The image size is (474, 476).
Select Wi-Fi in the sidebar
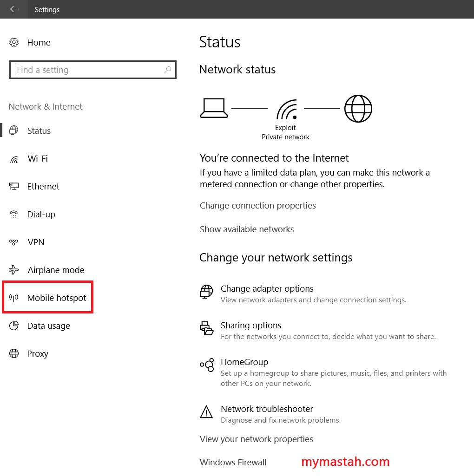click(x=37, y=159)
